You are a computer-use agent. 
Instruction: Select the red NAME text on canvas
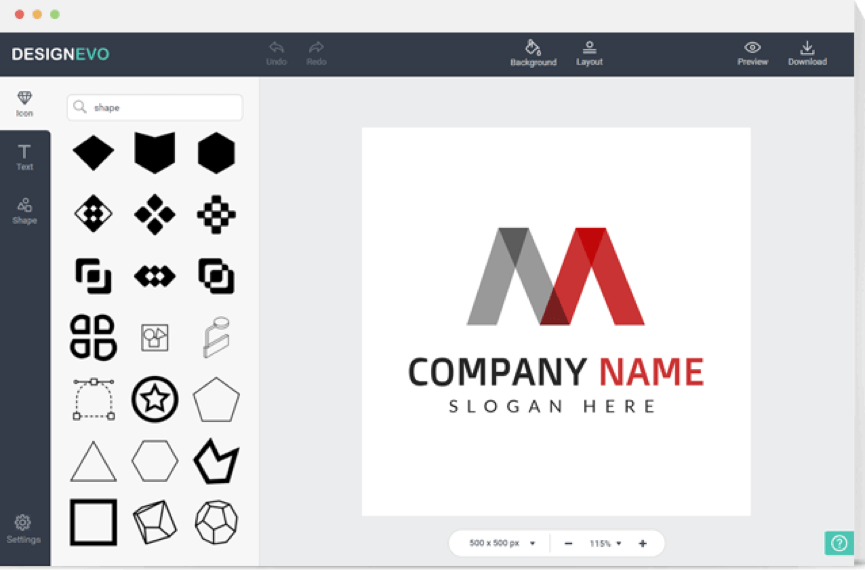pyautogui.click(x=652, y=372)
